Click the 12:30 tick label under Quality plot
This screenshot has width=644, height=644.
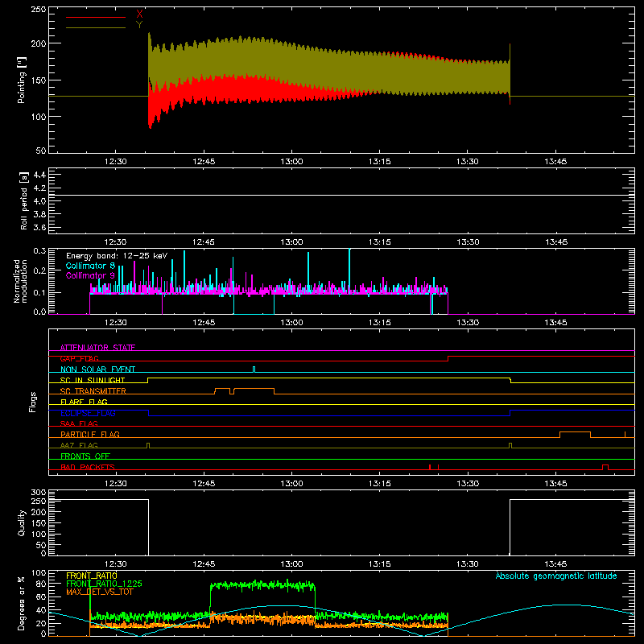click(x=115, y=564)
